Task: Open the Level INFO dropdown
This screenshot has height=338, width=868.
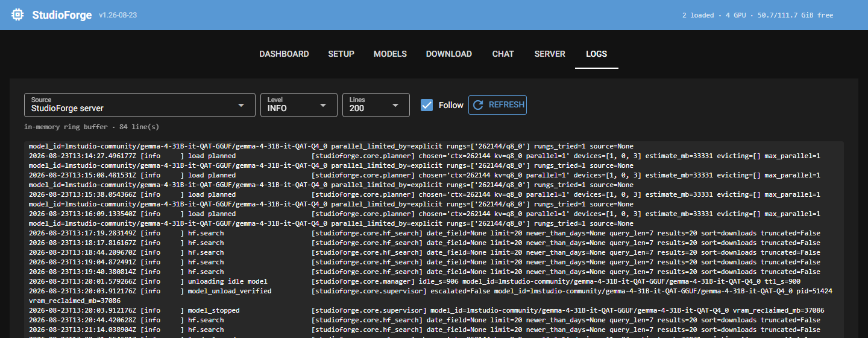Action: pos(299,105)
